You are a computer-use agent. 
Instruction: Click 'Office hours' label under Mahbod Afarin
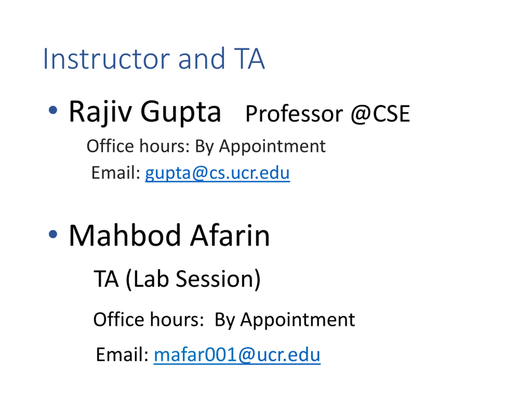[x=149, y=319]
